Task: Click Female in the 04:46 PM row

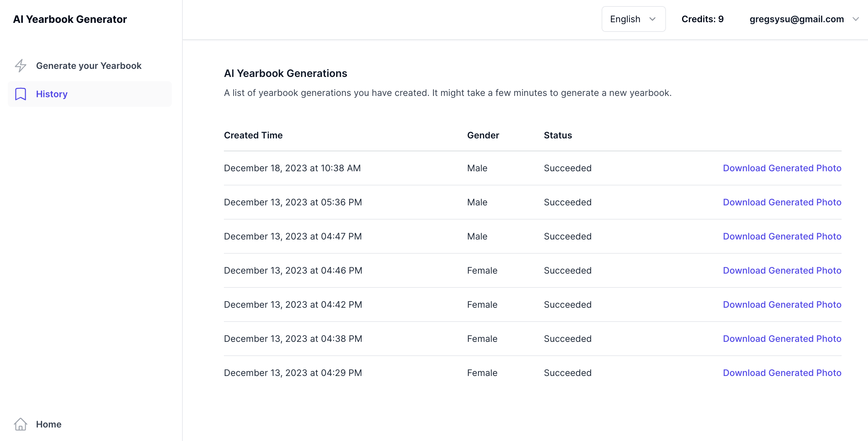Action: [482, 270]
